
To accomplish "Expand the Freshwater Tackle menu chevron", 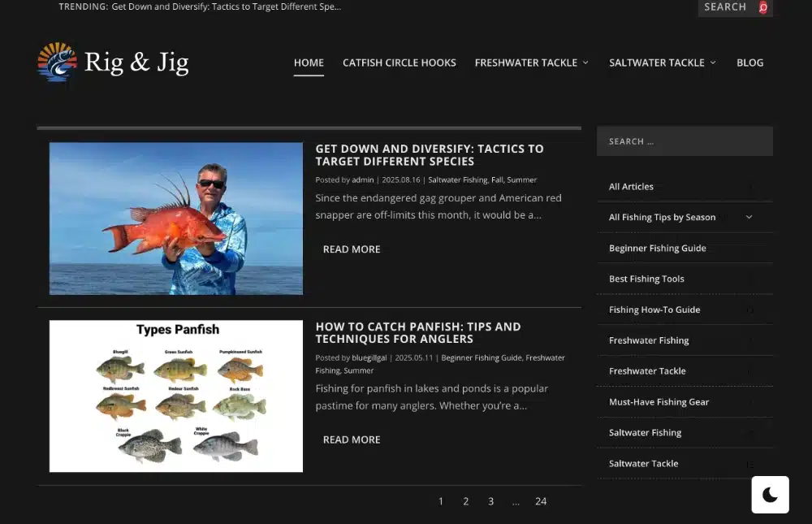I will tap(585, 63).
